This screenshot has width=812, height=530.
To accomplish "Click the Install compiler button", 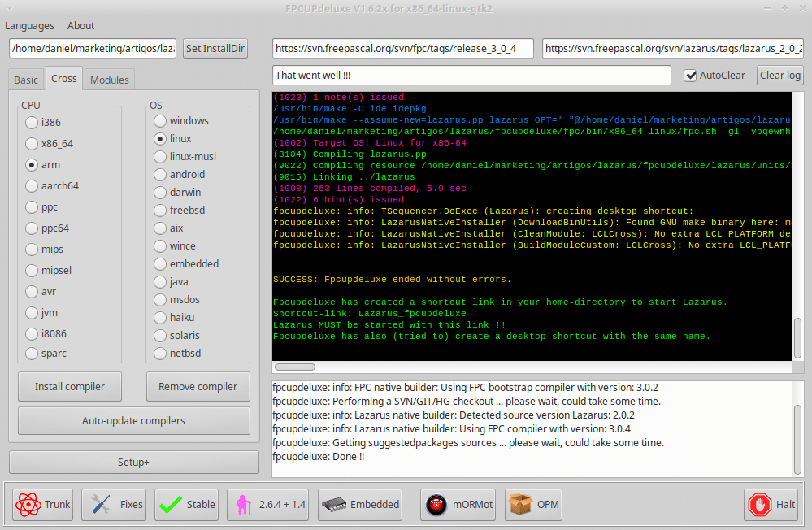I will [70, 386].
